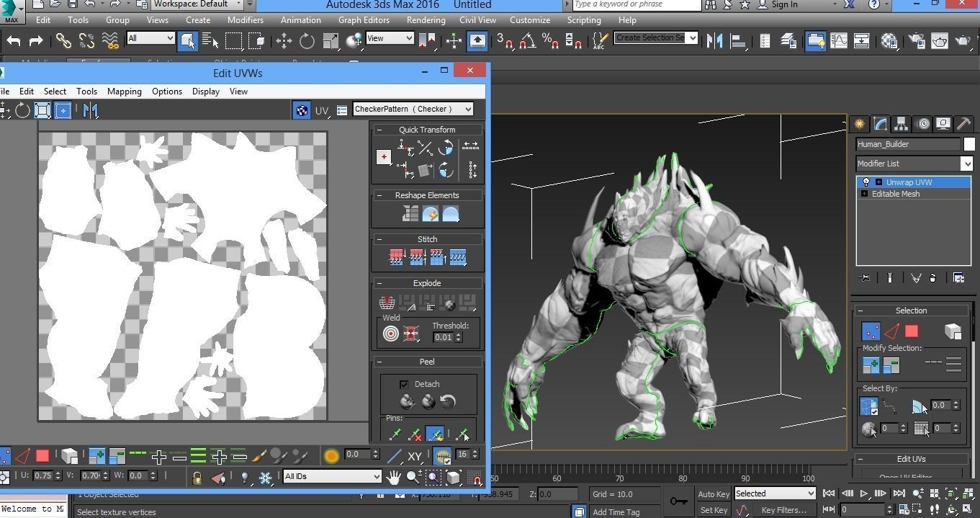The image size is (980, 518).
Task: Click the Key Filters button
Action: [784, 510]
